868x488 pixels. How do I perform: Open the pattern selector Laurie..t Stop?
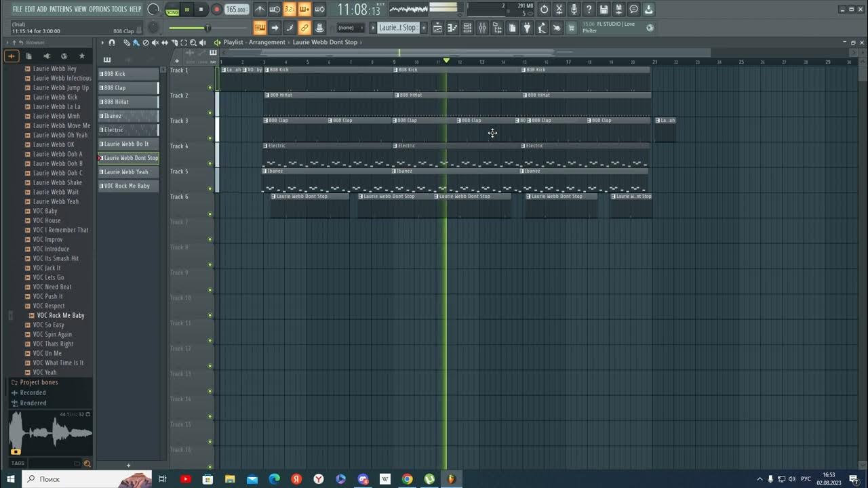pos(398,28)
